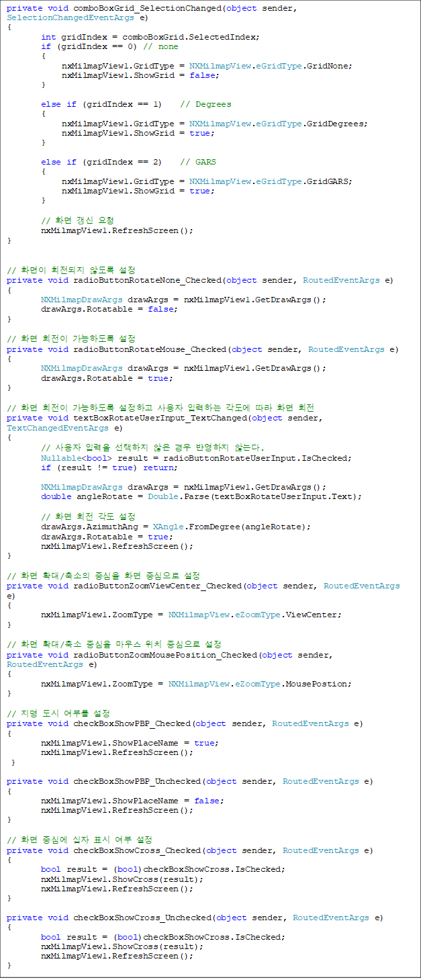Click the comment ending '마우스 위치 중심으로 설정'
The height and width of the screenshot is (980, 421).
click(x=114, y=645)
